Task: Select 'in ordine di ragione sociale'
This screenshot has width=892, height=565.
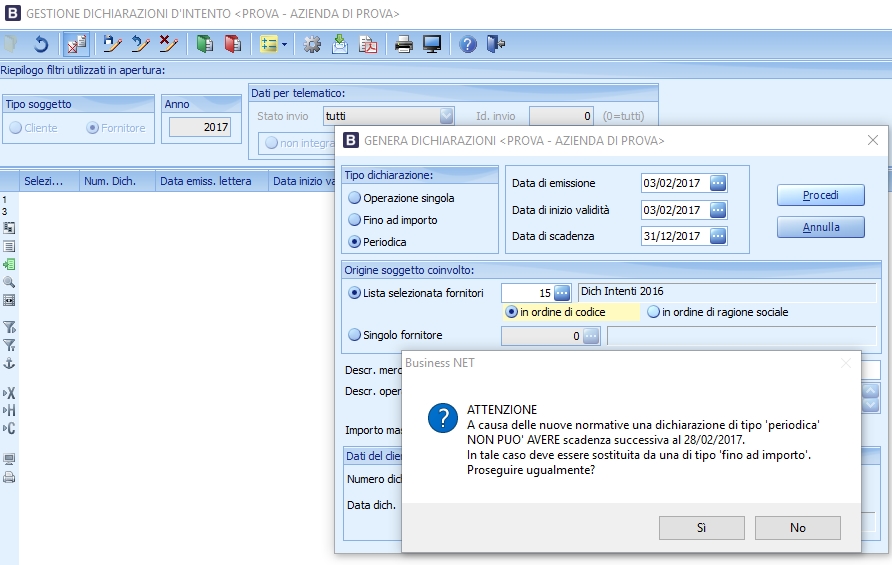Action: click(654, 312)
